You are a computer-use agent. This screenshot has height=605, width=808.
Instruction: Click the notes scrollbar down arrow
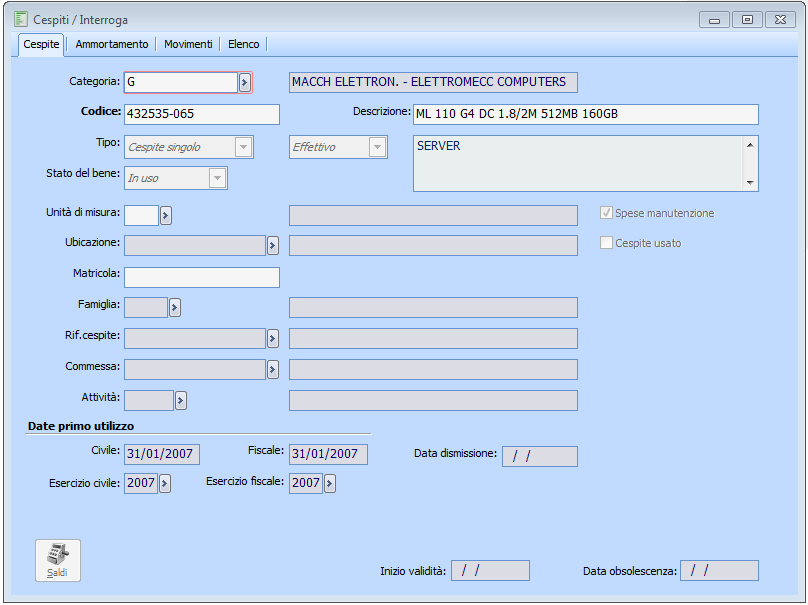click(x=750, y=182)
